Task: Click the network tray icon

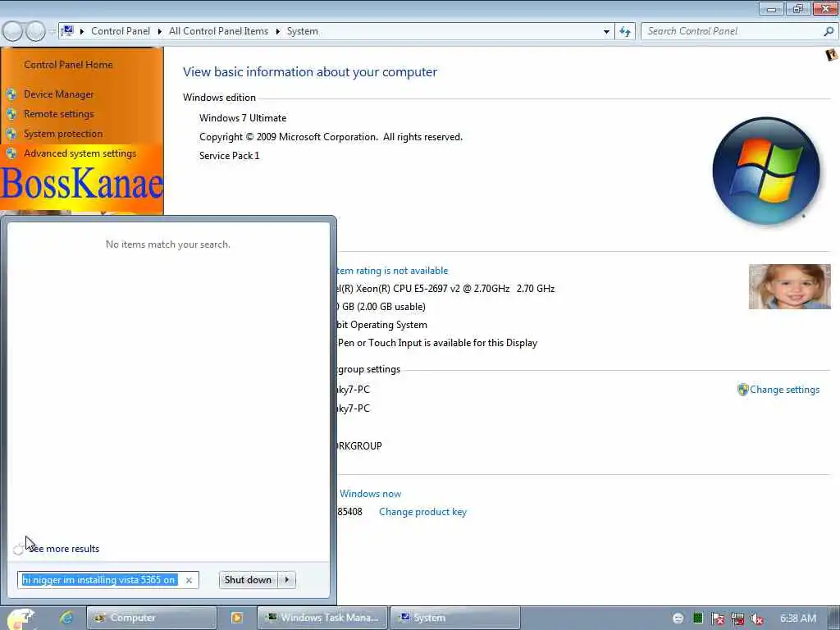Action: coord(737,619)
